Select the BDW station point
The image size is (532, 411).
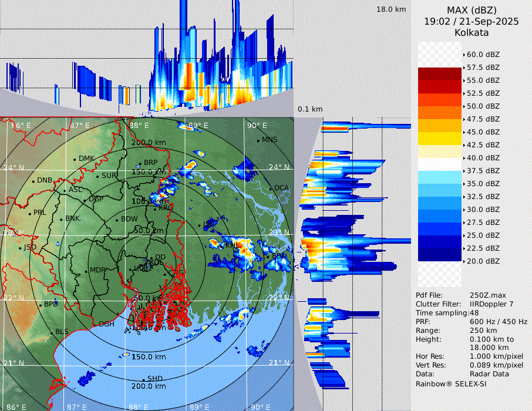[x=117, y=220]
